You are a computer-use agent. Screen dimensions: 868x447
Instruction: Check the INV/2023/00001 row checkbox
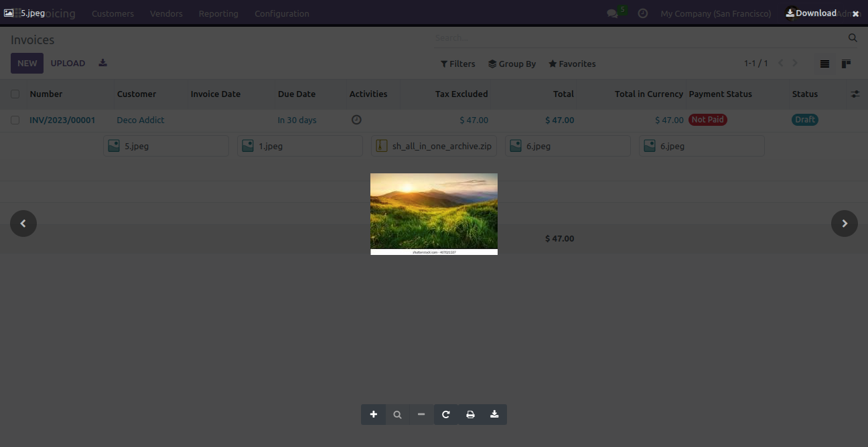point(15,120)
